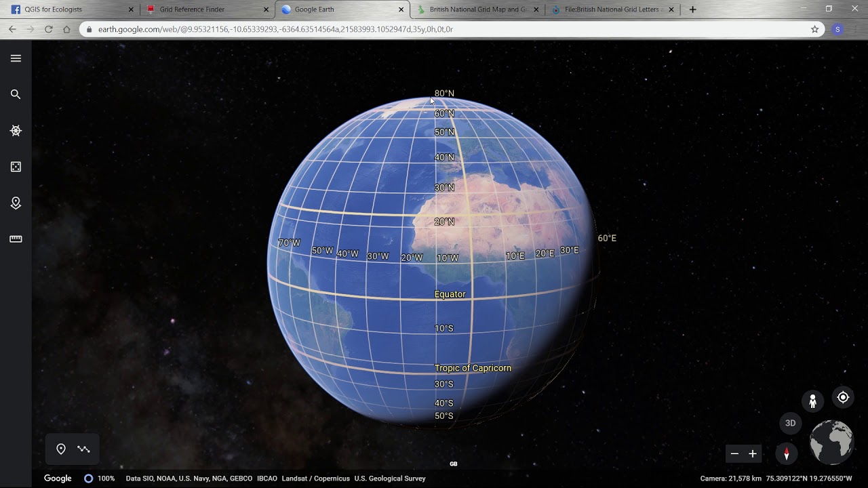Select the Measure distance ruler tool
Image resolution: width=868 pixels, height=488 pixels.
pyautogui.click(x=16, y=239)
